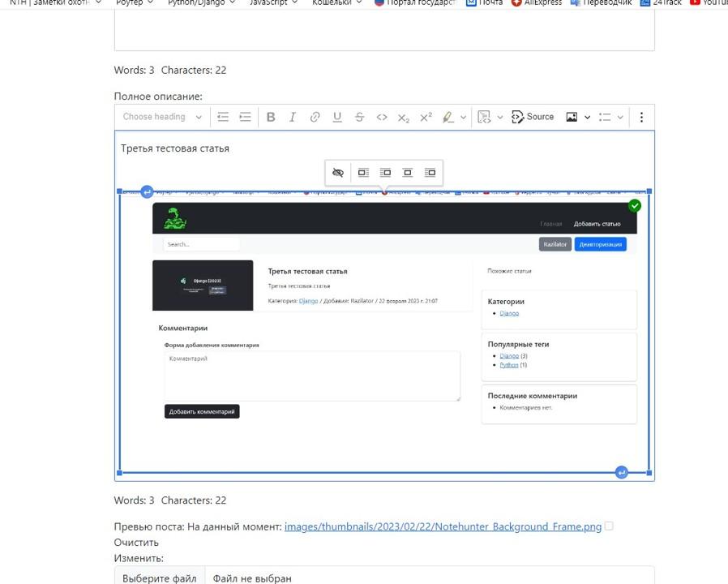Insert paragraph after the image block

tap(622, 473)
